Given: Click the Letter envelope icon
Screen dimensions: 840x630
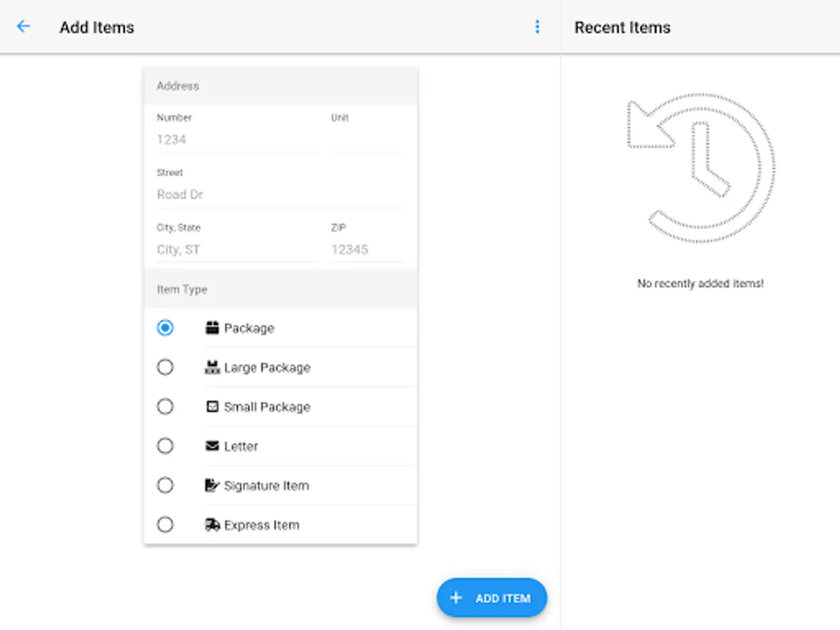Looking at the screenshot, I should [212, 445].
